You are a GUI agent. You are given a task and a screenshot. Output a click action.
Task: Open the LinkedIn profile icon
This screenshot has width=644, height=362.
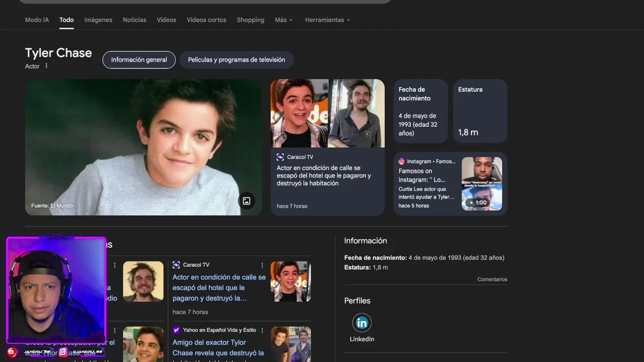pyautogui.click(x=362, y=323)
